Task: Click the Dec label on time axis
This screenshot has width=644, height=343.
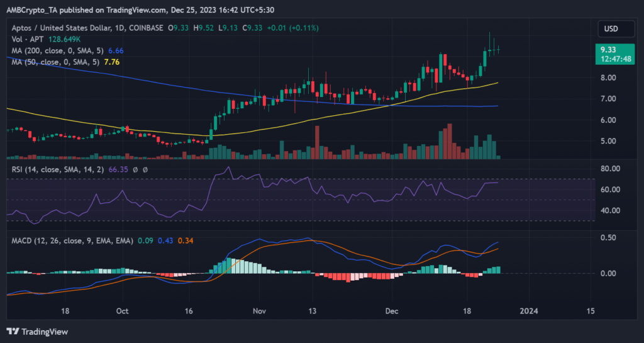Action: [392, 311]
